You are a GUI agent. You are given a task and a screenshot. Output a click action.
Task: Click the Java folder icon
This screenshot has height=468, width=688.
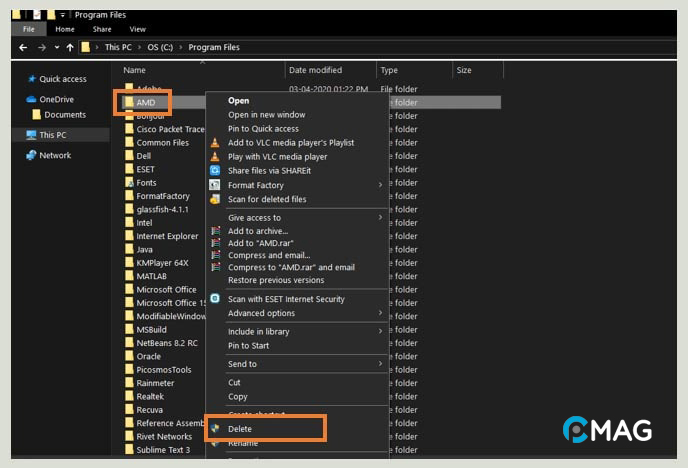[x=129, y=249]
